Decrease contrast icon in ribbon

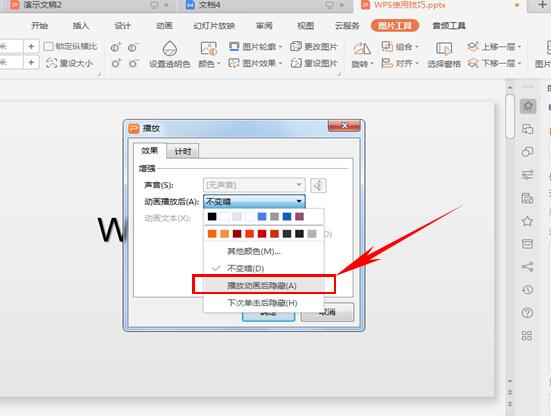pos(133,47)
